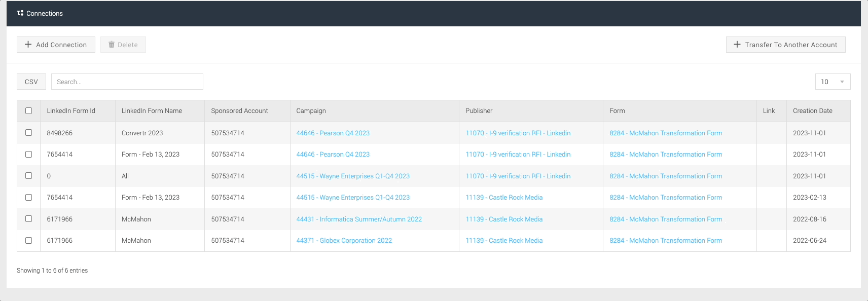This screenshot has width=868, height=301.
Task: Sort by the LinkedIn Form Id column header
Action: 71,111
